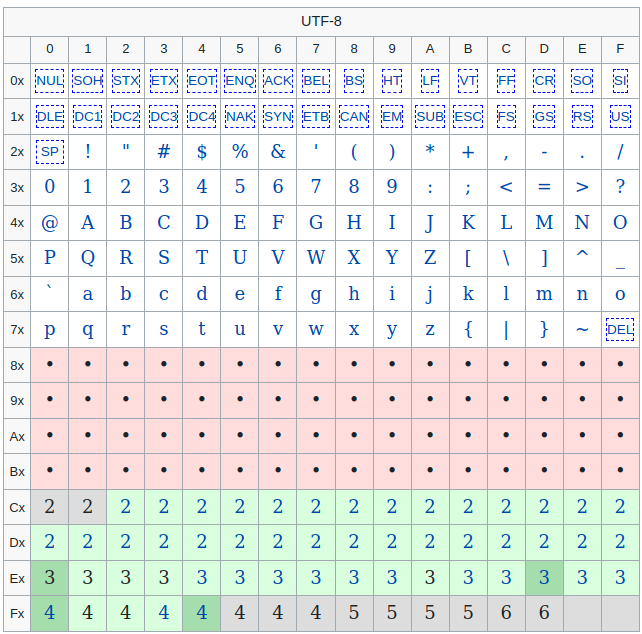Click the UTF-8 table title

pyautogui.click(x=321, y=21)
